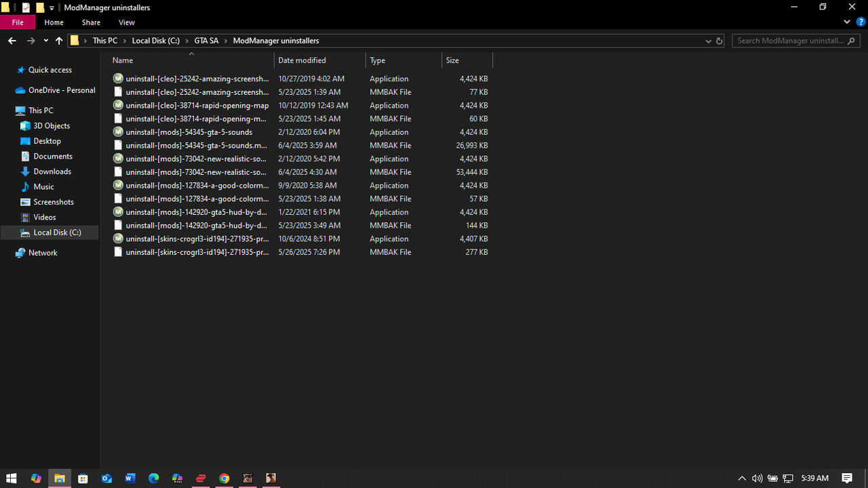
Task: Refresh the folder view
Action: (719, 41)
